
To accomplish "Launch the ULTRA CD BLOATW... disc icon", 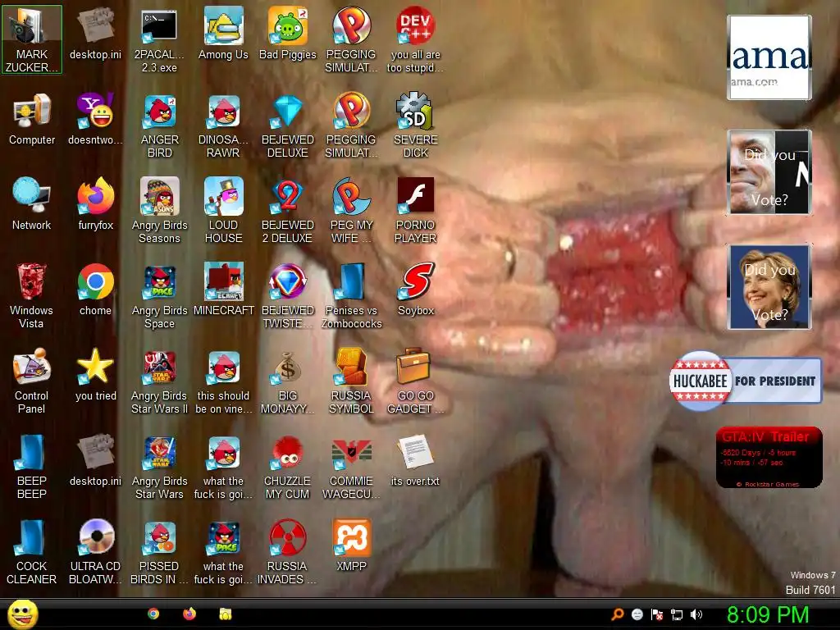I will (x=95, y=551).
